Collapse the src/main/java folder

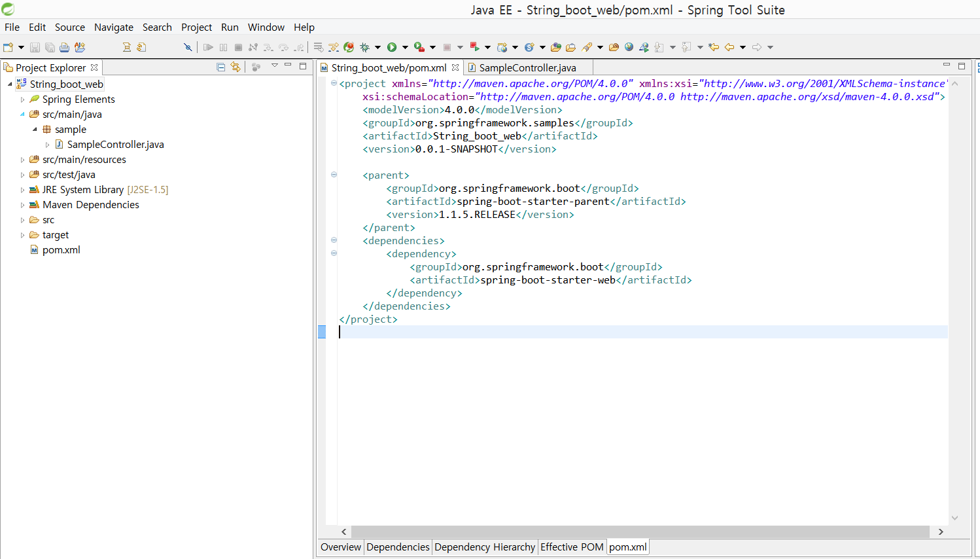[x=22, y=115]
